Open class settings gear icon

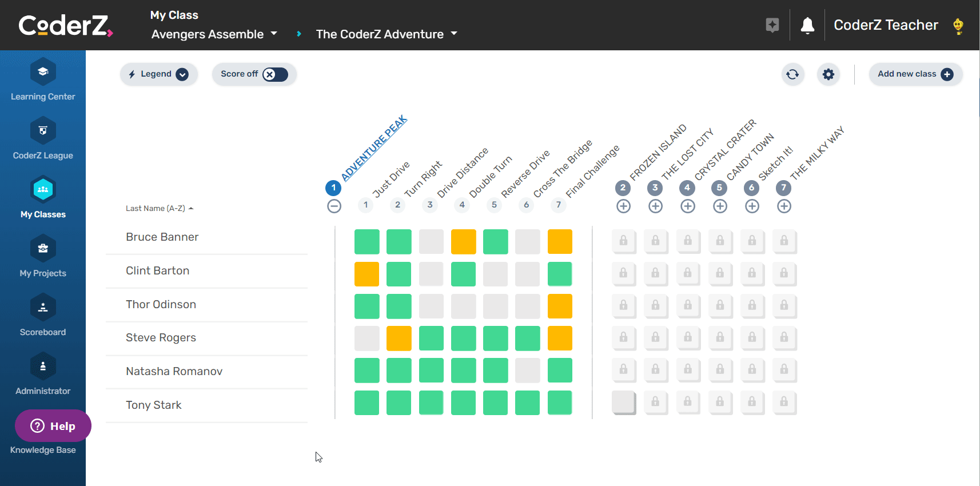tap(828, 74)
